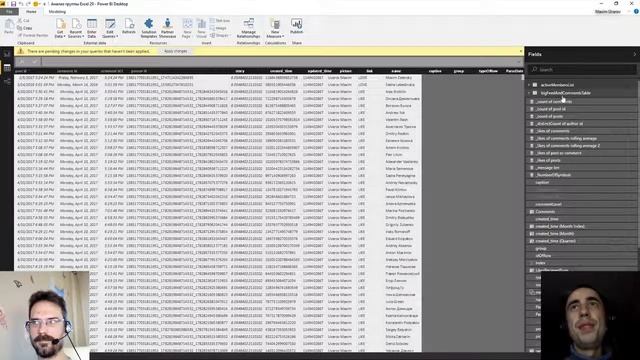
Task: Open the help icon at top right
Action: tap(636, 12)
